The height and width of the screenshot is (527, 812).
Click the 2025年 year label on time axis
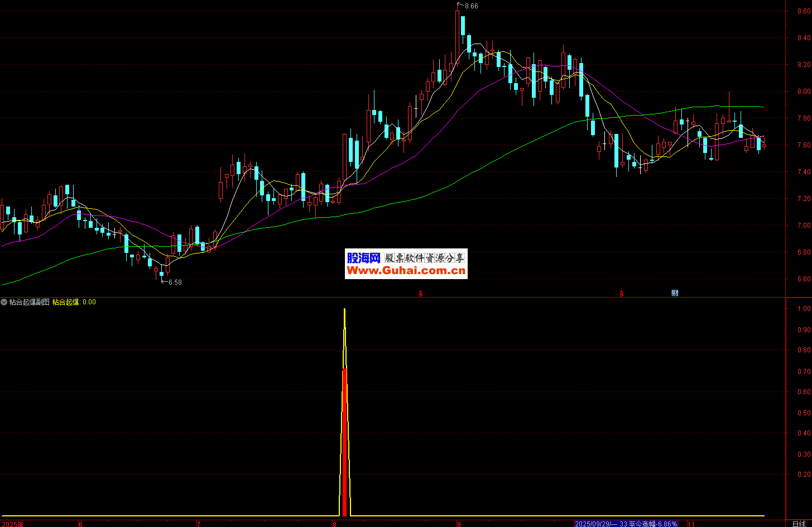[x=12, y=524]
